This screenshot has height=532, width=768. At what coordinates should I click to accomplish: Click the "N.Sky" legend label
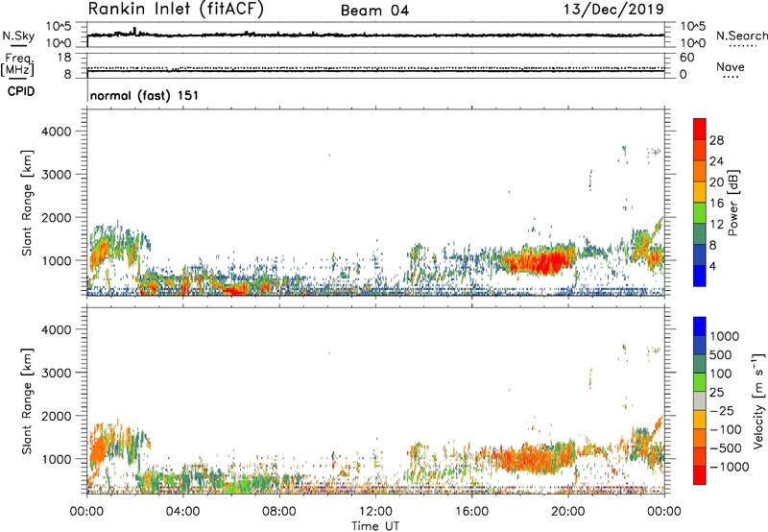(18, 36)
